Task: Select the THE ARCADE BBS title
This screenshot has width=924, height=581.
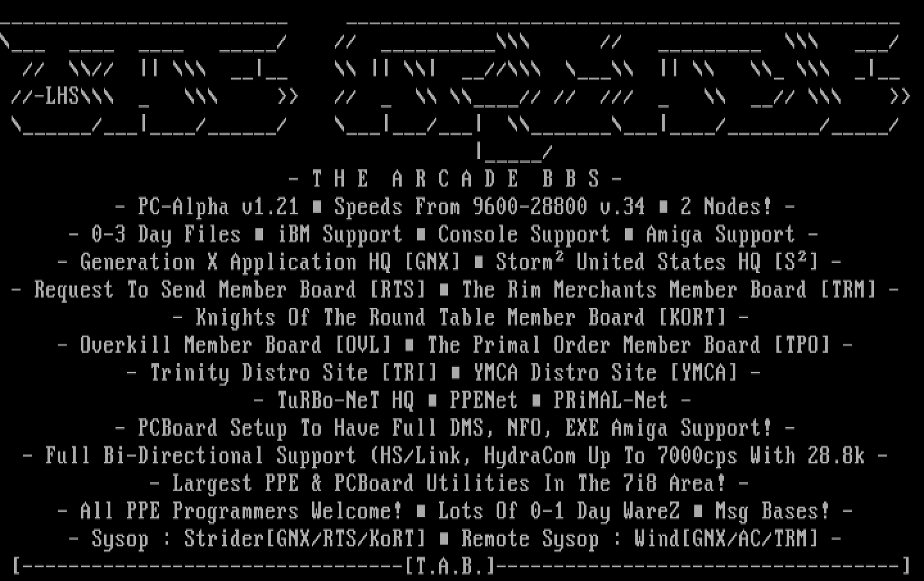Action: point(456,179)
